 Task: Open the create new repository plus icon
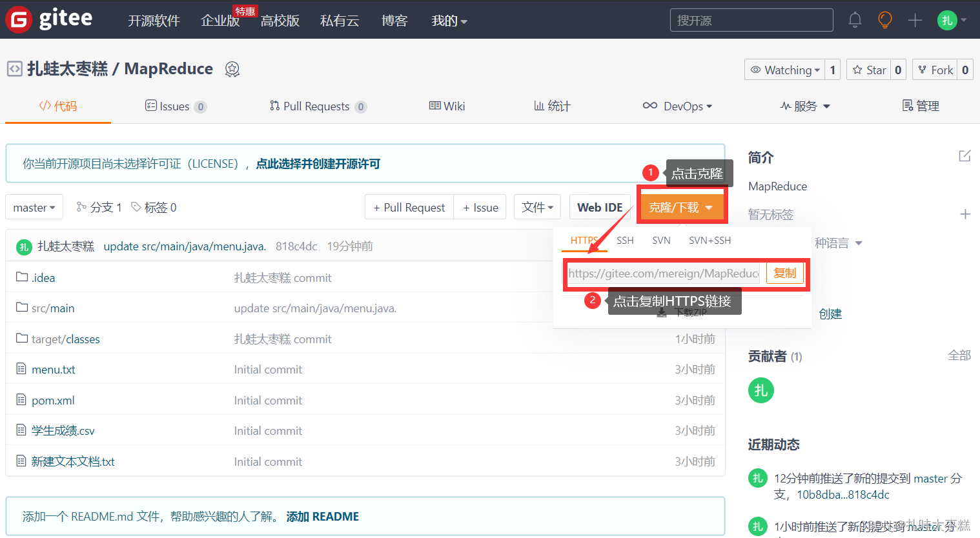click(x=915, y=20)
